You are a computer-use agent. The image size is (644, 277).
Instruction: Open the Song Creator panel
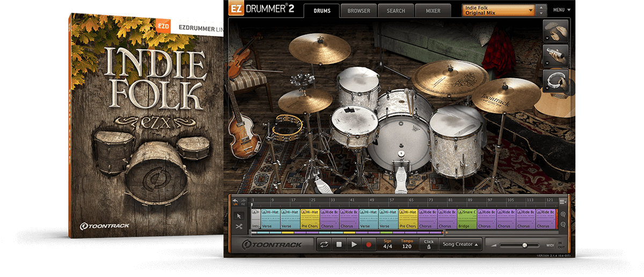(460, 244)
